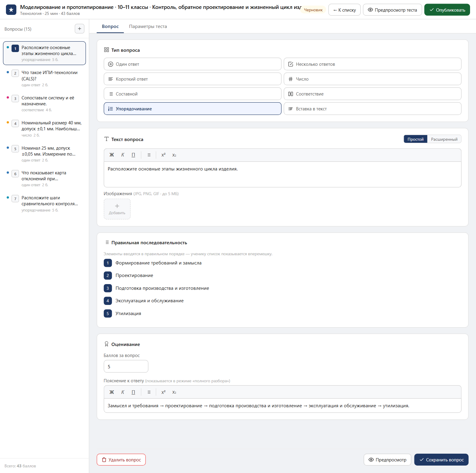Screen dimensions: 476x473
Task: Choose the 'Вставка в текст' question type
Action: (372, 109)
